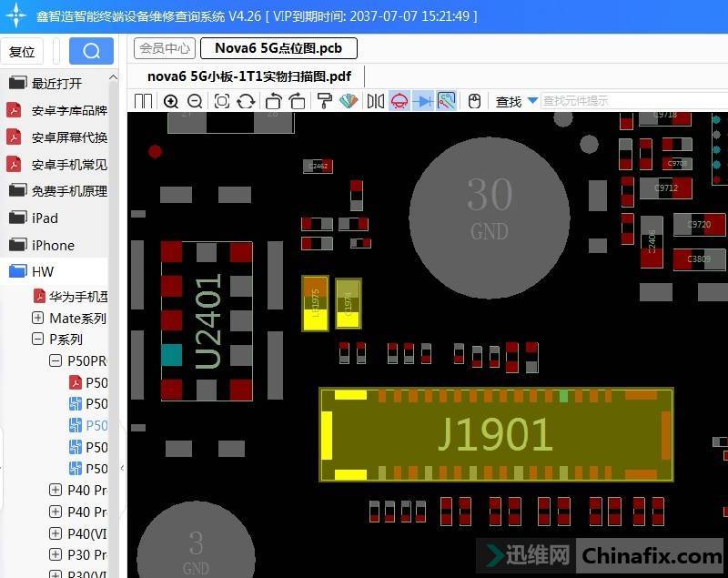Switch to Nova6 5G点位图.pcb tab
Viewport: 728px width, 578px height.
tap(278, 48)
